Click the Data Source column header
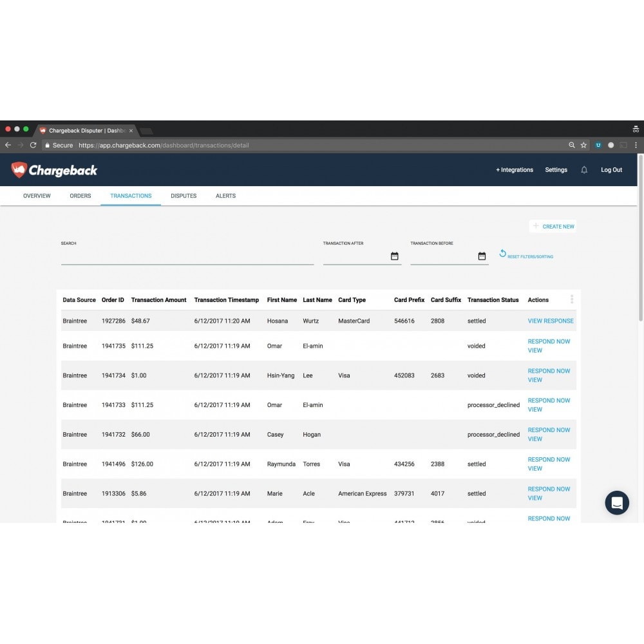The width and height of the screenshot is (644, 644). click(x=79, y=300)
